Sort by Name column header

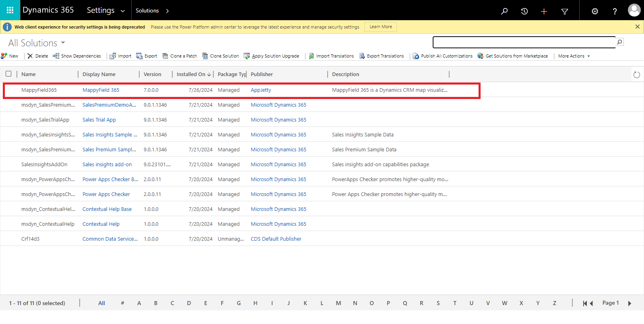point(29,74)
